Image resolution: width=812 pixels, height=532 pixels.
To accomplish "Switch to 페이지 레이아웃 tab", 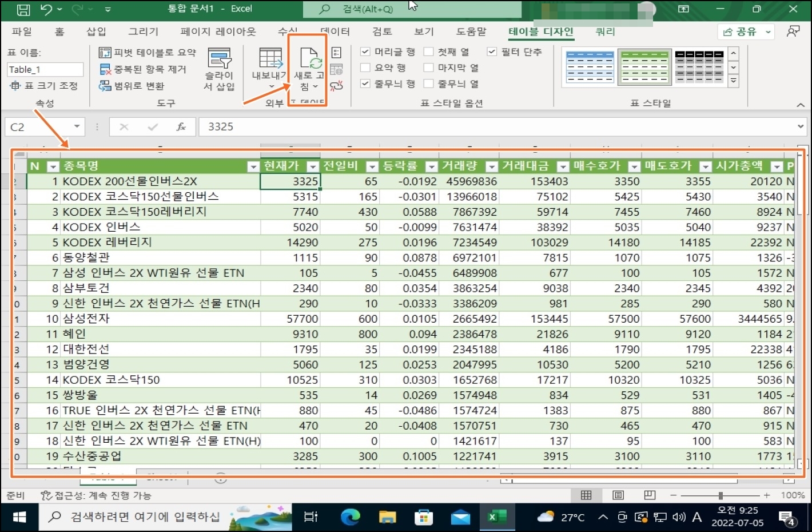I will pyautogui.click(x=218, y=31).
